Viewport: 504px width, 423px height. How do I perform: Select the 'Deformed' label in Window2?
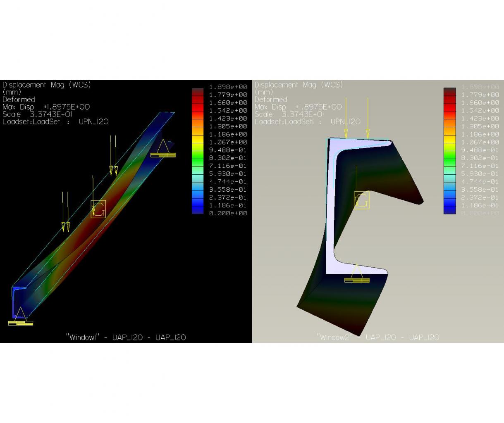(270, 100)
